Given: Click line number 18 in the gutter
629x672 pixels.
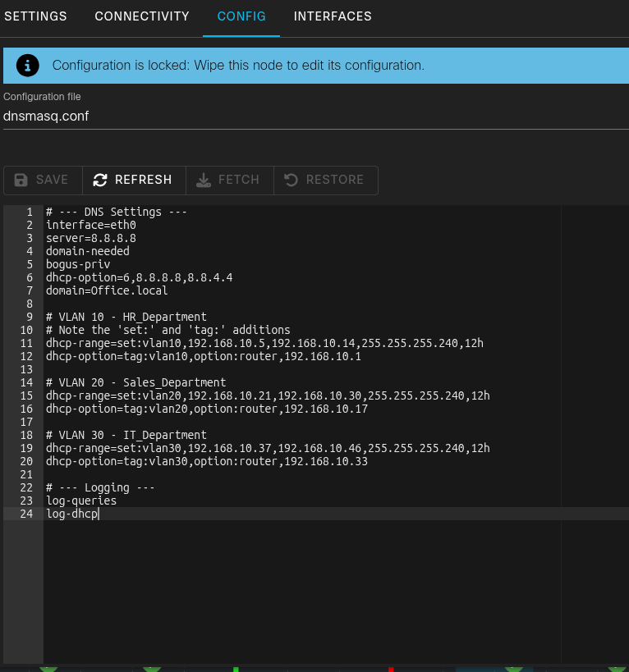Looking at the screenshot, I should 26,435.
